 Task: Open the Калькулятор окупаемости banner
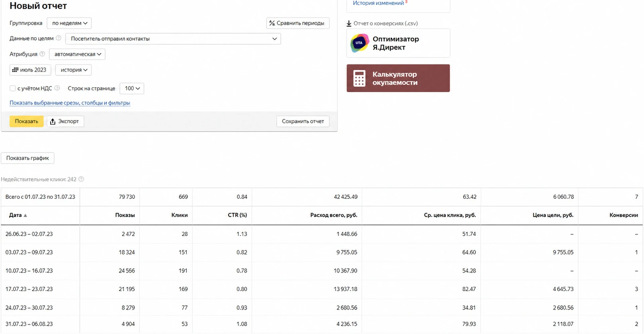pos(398,78)
